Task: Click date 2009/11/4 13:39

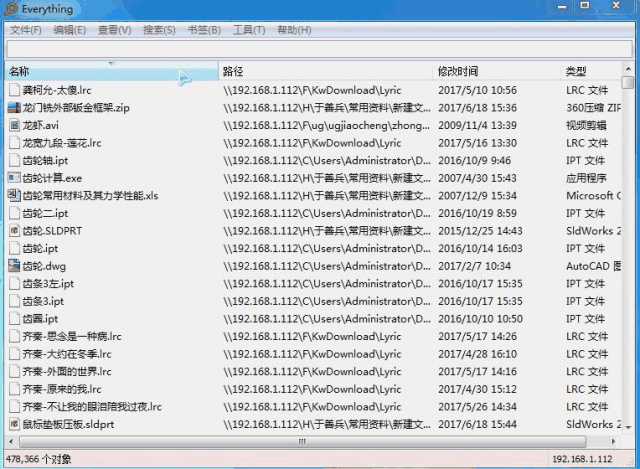Action: click(x=478, y=125)
